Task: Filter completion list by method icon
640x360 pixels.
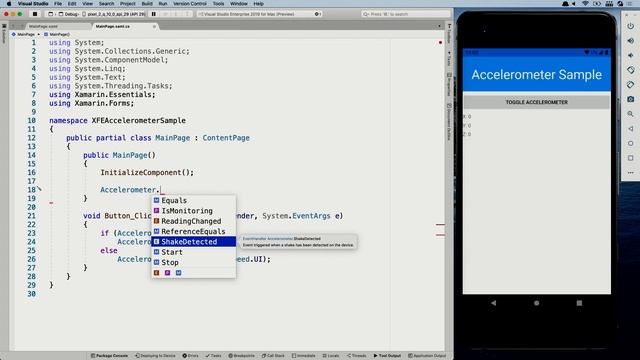Action: 178,273
